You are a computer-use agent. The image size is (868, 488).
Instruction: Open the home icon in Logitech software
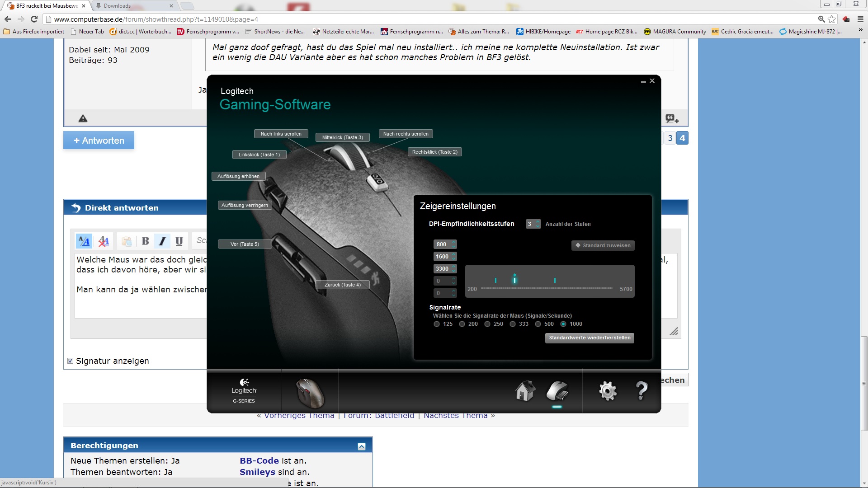coord(525,391)
